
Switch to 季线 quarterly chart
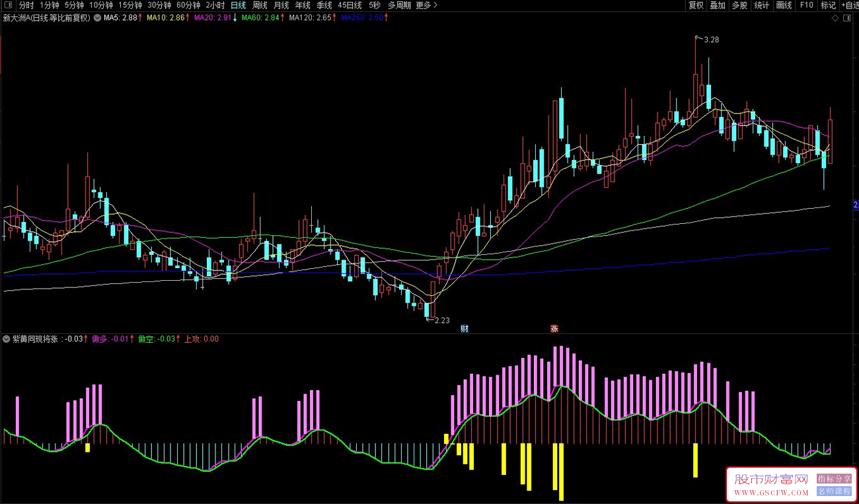(324, 5)
